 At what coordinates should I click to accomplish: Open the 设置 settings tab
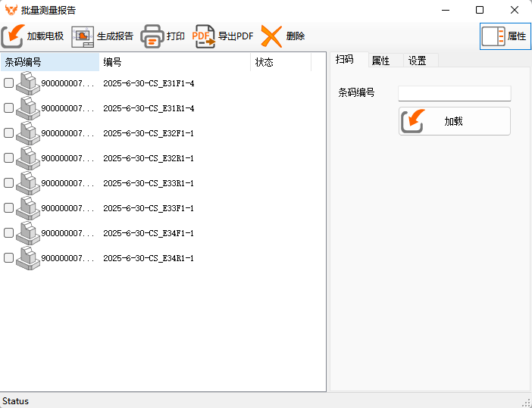[417, 61]
